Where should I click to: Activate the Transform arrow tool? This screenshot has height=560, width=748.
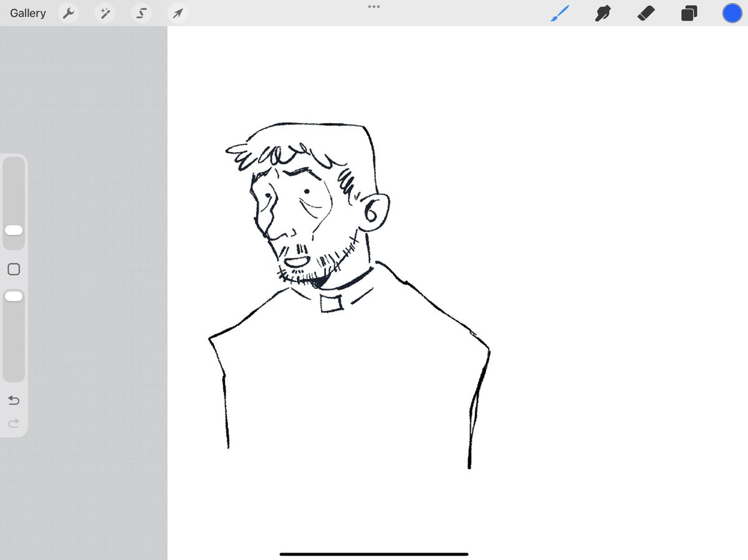[178, 13]
